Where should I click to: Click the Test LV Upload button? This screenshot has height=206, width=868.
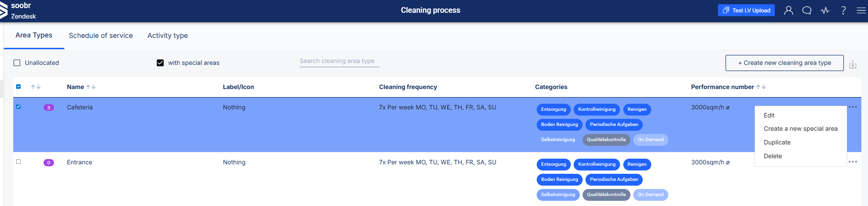point(746,10)
